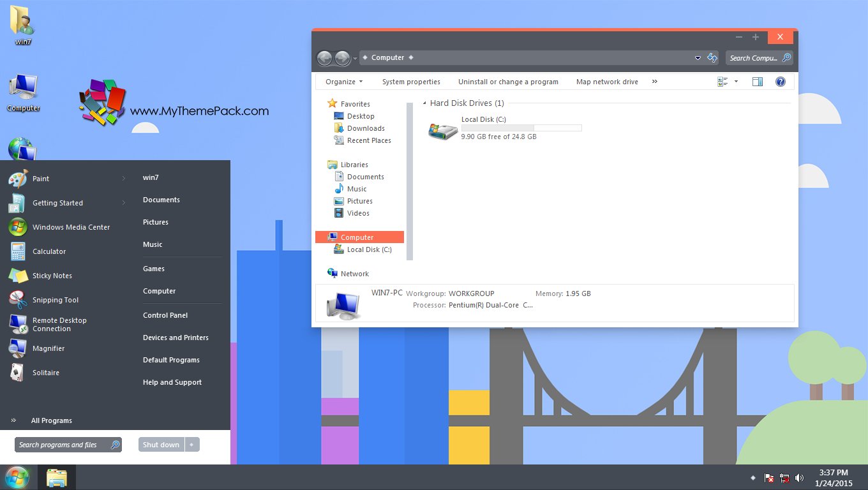Click Uninstall or change a program

[508, 82]
